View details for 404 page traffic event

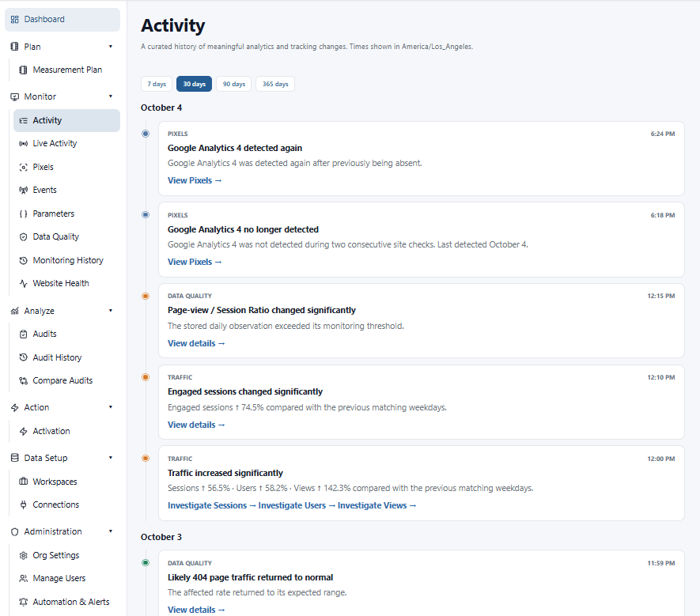196,610
